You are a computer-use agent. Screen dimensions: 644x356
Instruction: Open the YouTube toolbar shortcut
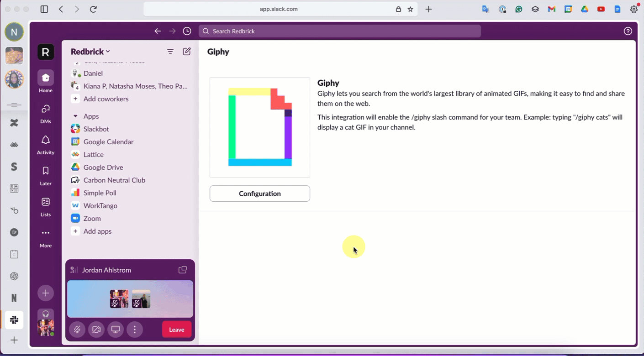[601, 9]
